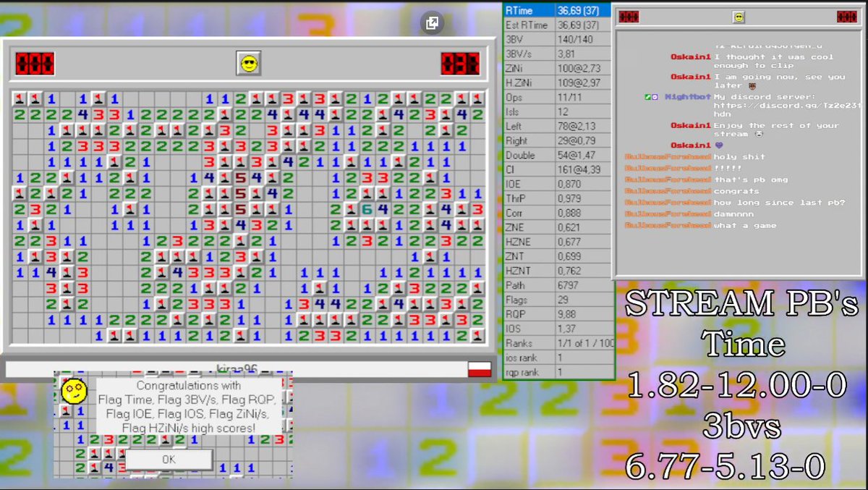Click the Ranks row in stats panel
868x490 pixels.
tap(558, 343)
